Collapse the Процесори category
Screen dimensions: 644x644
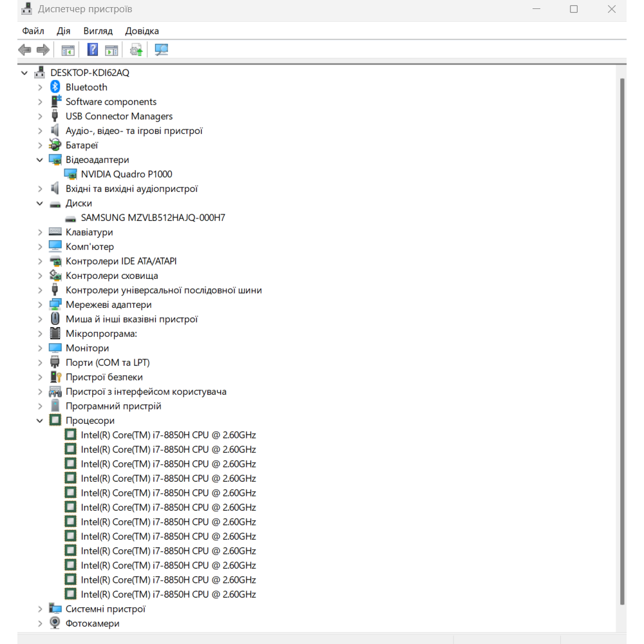point(40,421)
